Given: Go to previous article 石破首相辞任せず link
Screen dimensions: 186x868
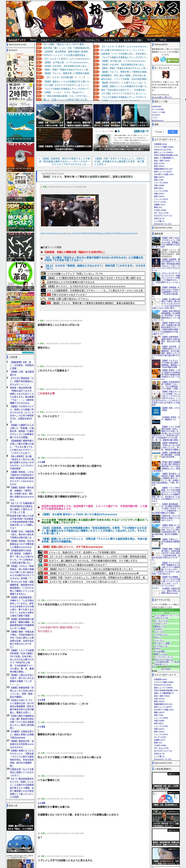Looking at the screenshot, I should (64, 161).
